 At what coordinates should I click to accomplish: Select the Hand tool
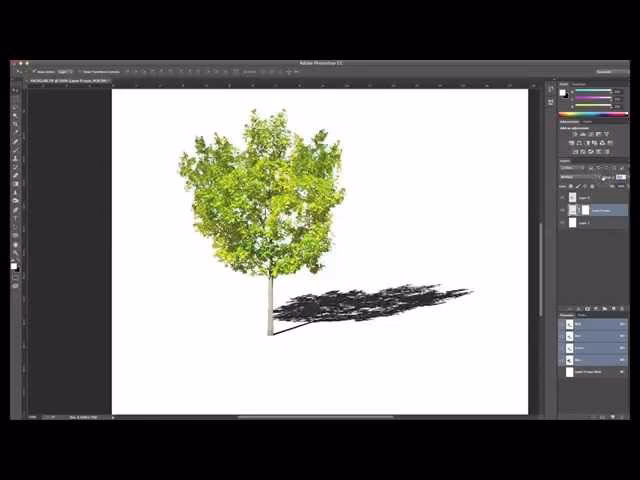click(x=16, y=244)
